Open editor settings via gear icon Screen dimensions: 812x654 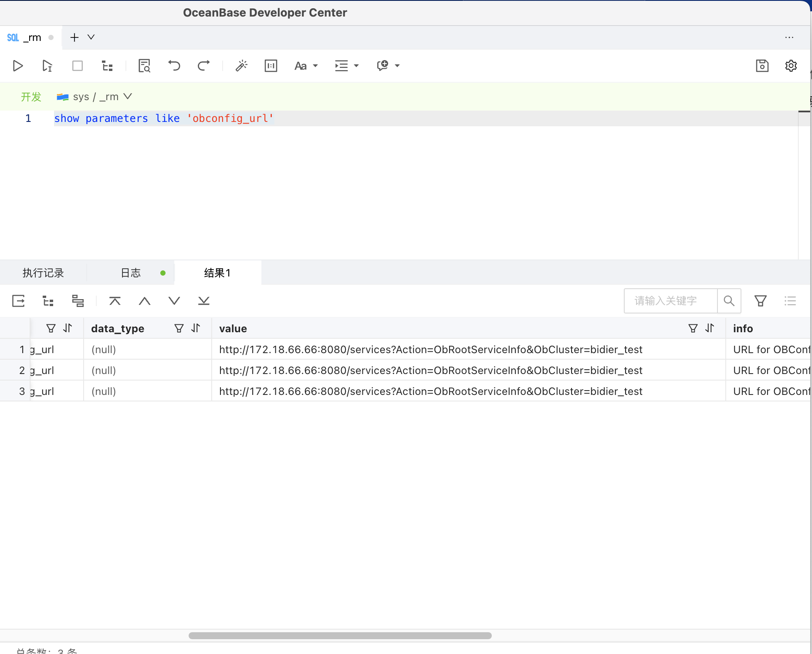(x=791, y=66)
